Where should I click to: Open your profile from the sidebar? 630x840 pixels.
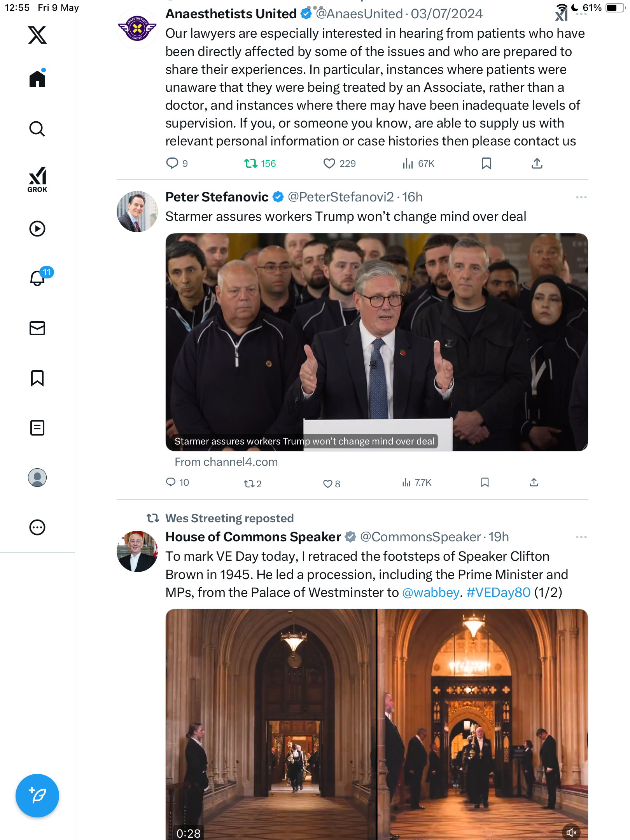click(37, 478)
